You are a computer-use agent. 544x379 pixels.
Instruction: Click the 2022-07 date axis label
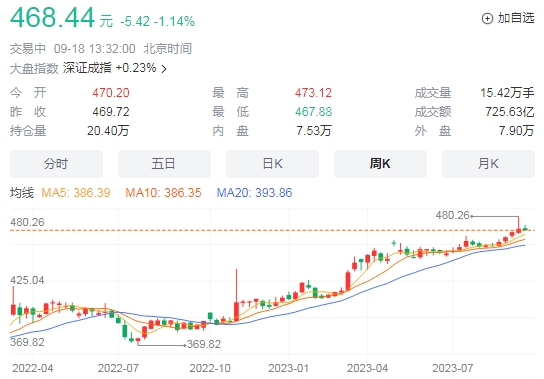tap(118, 368)
